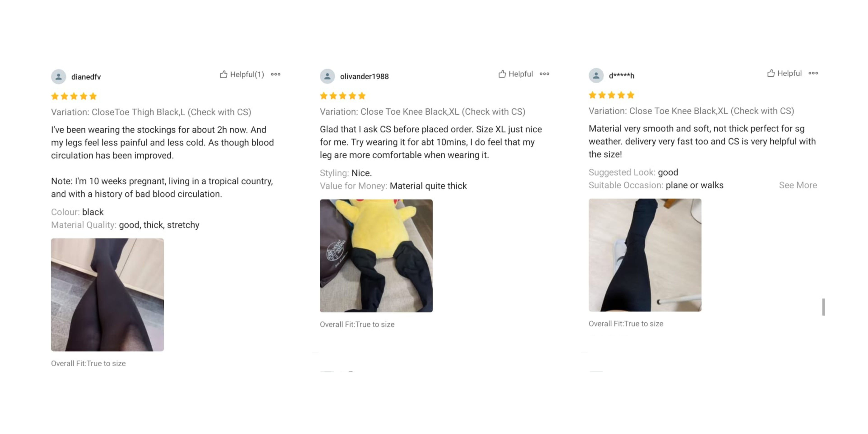Click the Helpful(1) count label
The width and height of the screenshot is (868, 434).
click(x=247, y=74)
